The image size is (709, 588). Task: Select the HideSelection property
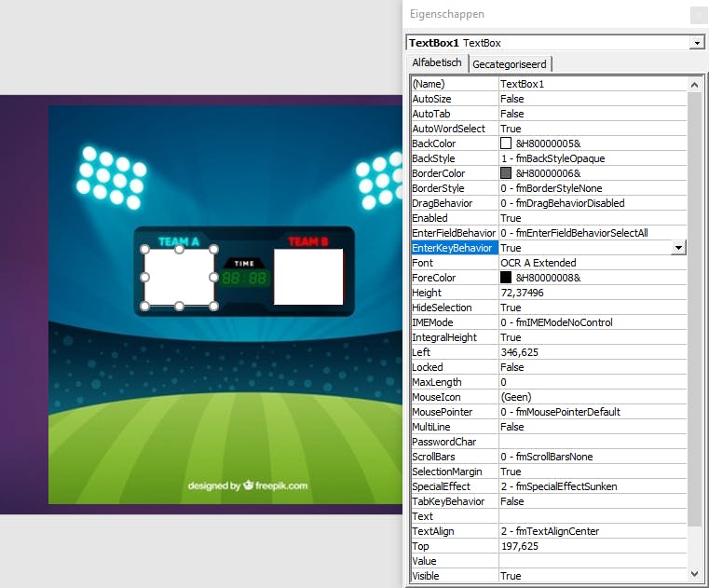[455, 308]
